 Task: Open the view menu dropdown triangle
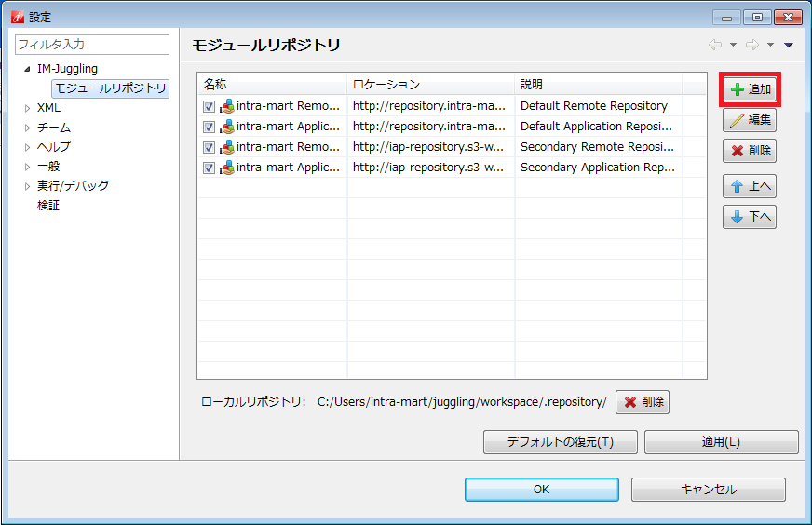789,45
